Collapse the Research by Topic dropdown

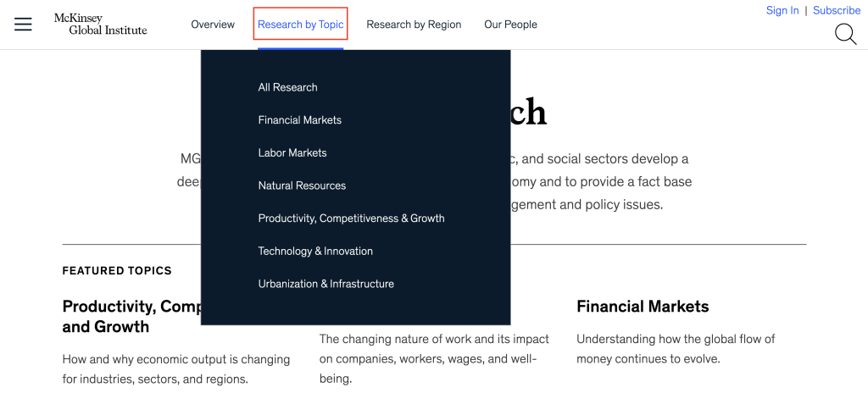click(300, 25)
